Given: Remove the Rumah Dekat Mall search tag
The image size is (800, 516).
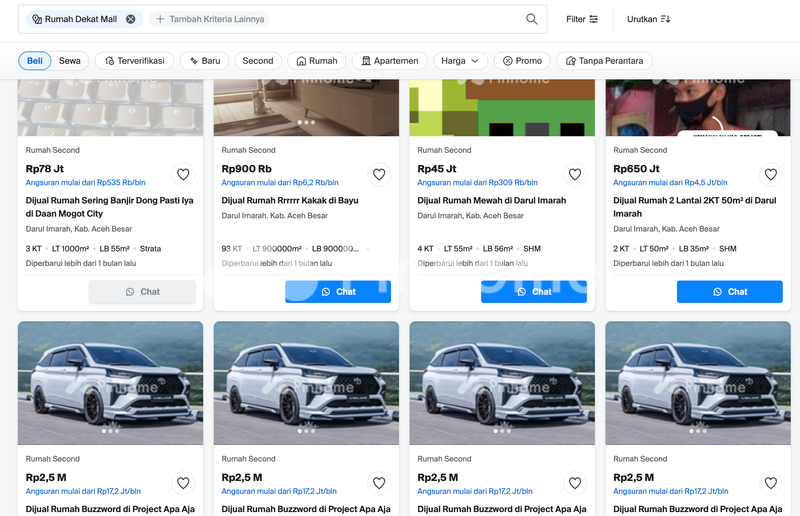Looking at the screenshot, I should coord(130,19).
